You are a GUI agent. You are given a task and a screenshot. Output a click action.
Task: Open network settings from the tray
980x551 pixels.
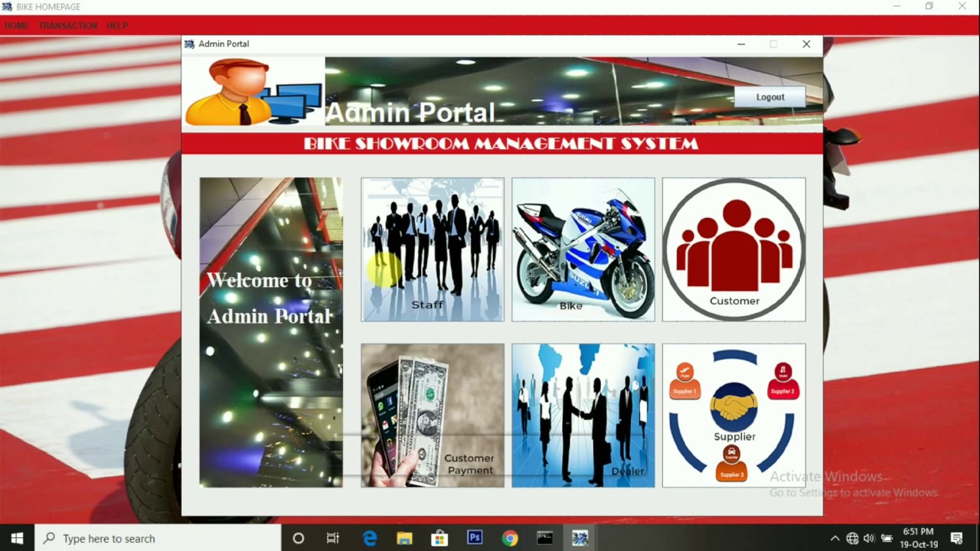852,538
